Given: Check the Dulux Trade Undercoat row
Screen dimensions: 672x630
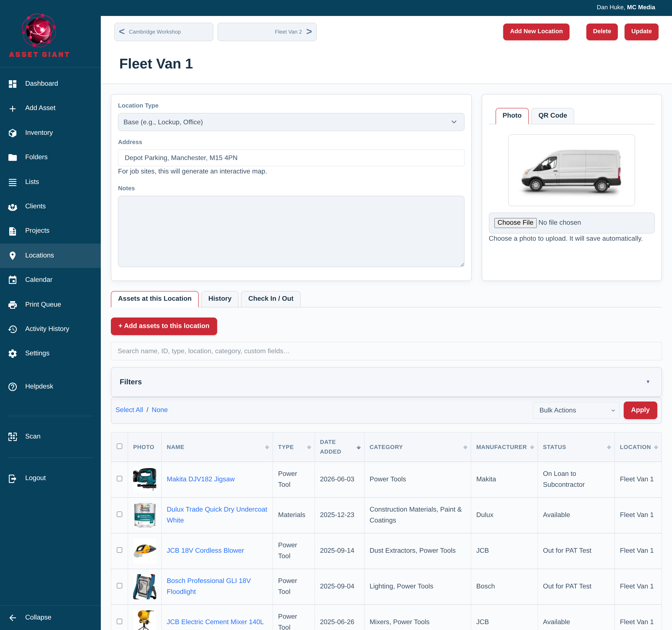Looking at the screenshot, I should pos(120,514).
